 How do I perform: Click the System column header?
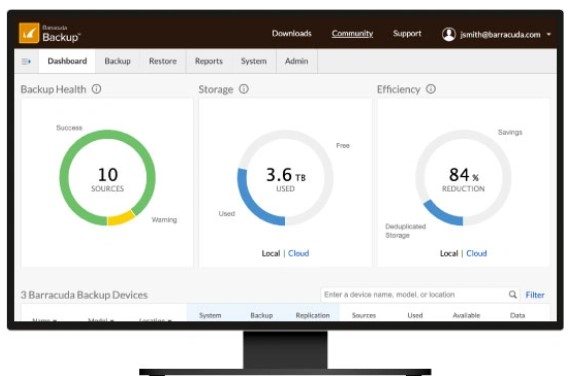pos(210,316)
